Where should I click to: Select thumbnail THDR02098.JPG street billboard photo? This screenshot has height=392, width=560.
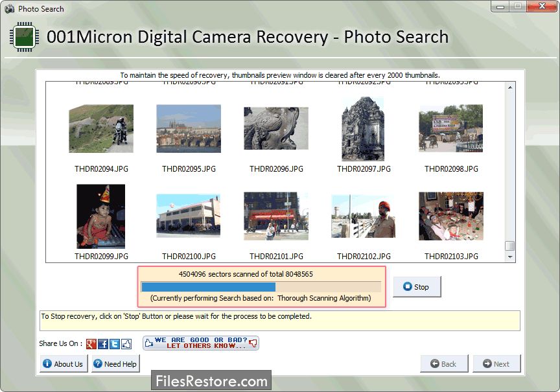(x=450, y=128)
